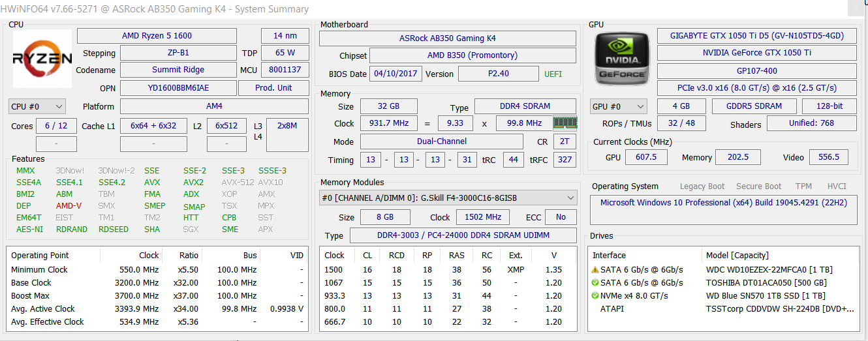Click the GPU memory clock 202.5 field

(738, 157)
